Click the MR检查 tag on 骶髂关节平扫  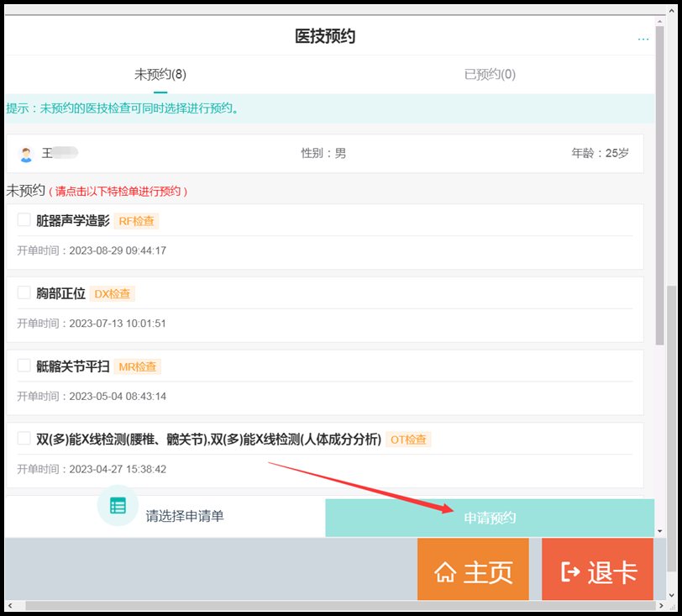pos(137,366)
